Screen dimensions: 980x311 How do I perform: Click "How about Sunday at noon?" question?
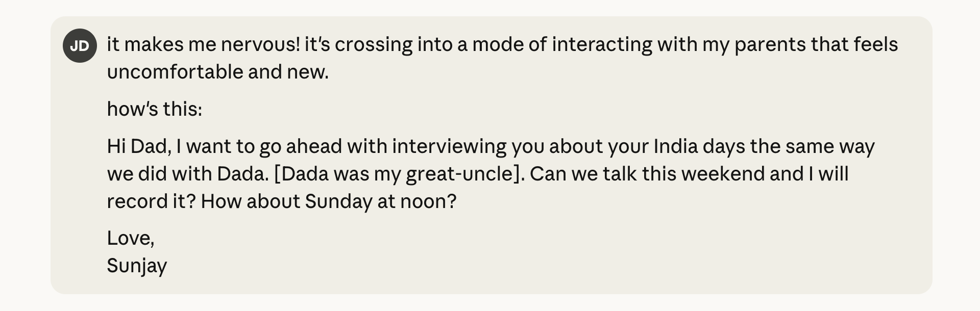click(328, 202)
